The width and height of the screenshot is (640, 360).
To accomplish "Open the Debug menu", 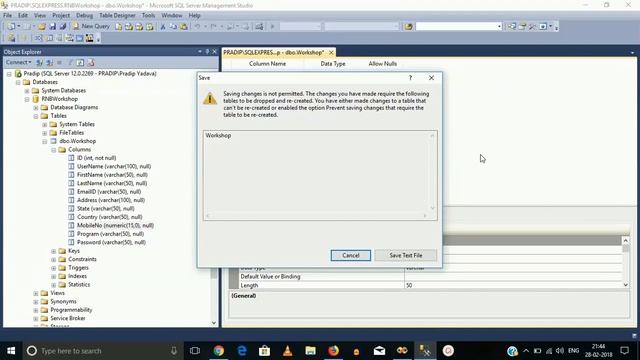I will point(84,15).
